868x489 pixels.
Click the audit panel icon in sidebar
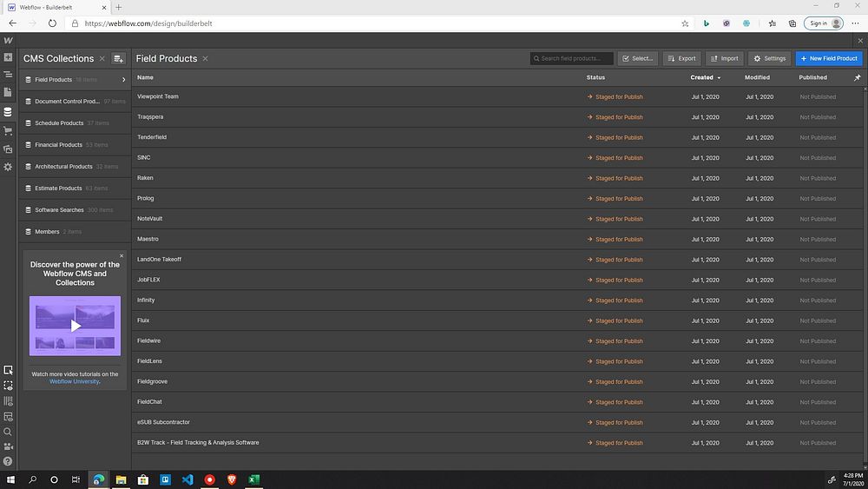tap(8, 416)
